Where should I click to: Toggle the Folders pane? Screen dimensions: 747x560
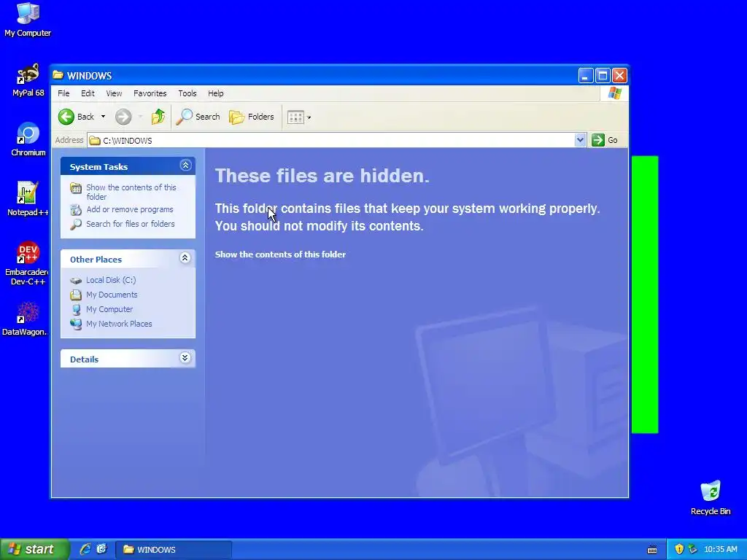click(252, 117)
